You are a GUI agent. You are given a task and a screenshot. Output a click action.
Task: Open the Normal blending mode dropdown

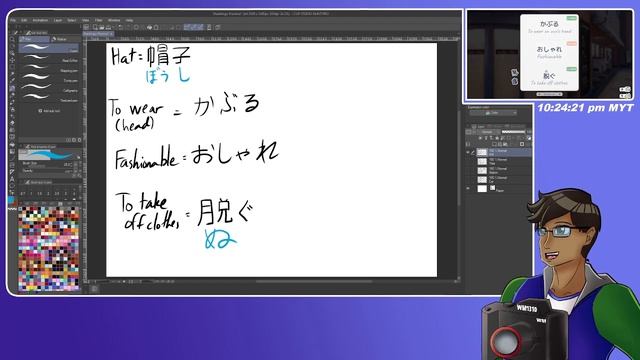pyautogui.click(x=489, y=132)
